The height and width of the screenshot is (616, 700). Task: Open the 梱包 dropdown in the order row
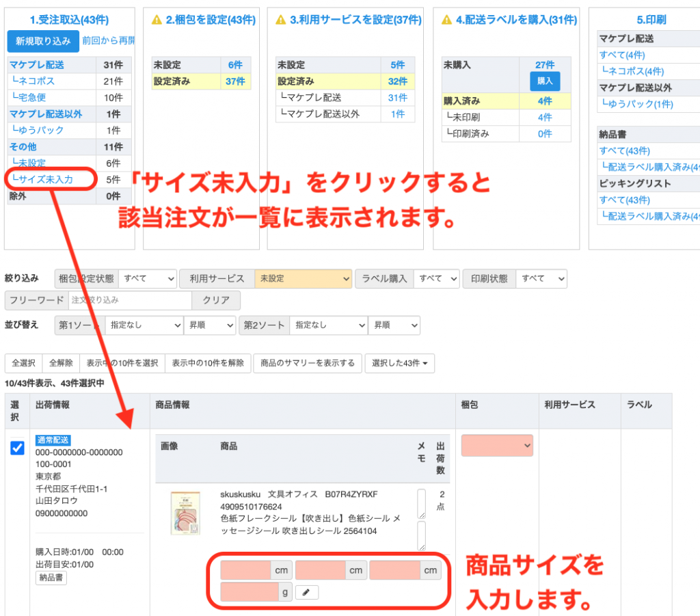(497, 446)
